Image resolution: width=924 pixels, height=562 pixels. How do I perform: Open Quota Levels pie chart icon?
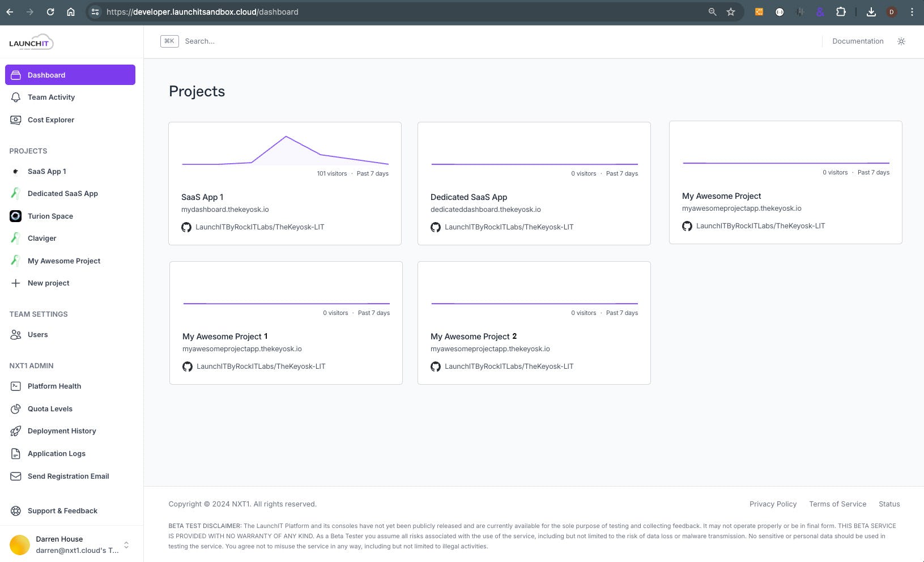point(16,409)
